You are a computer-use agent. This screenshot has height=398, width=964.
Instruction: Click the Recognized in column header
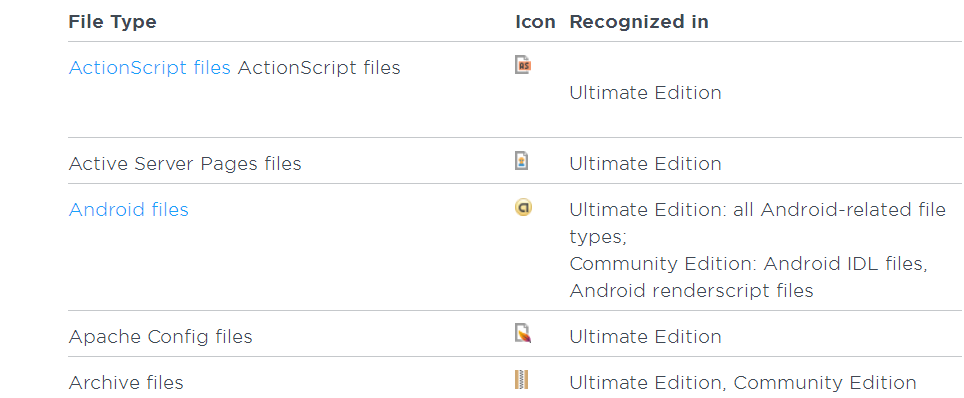coord(639,22)
